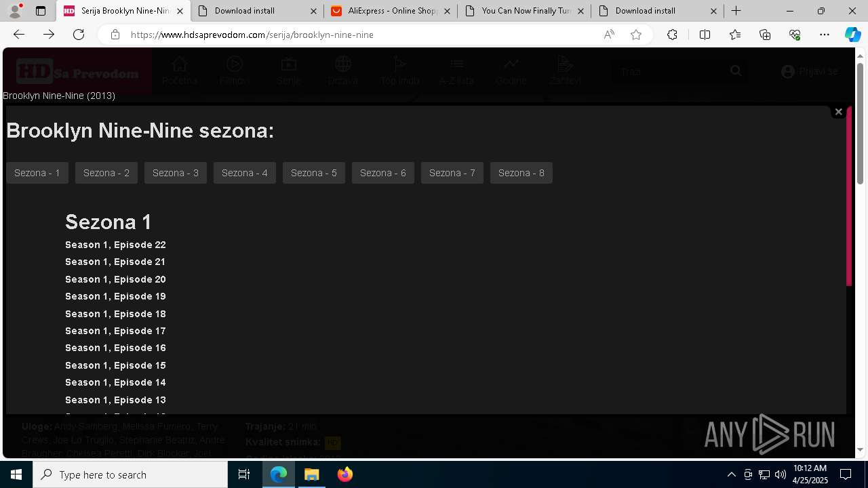
Task: Close the season selection modal
Action: coord(838,112)
